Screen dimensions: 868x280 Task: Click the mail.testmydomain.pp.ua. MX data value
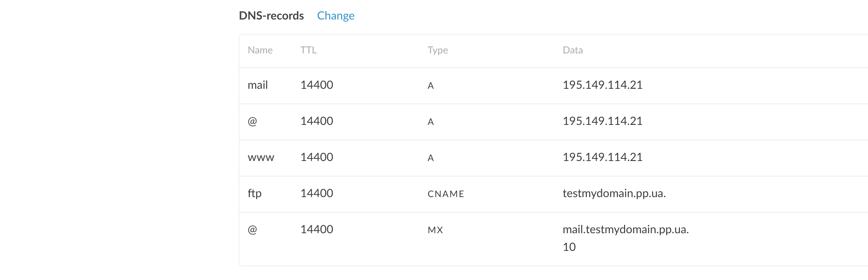pyautogui.click(x=626, y=230)
